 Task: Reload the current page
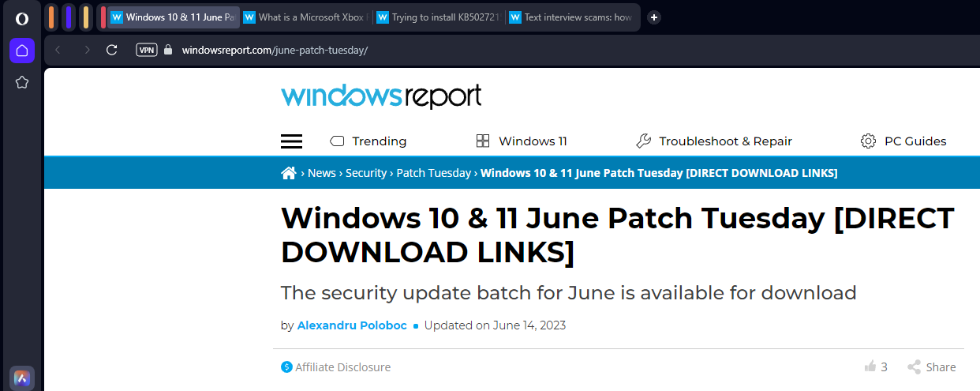point(112,50)
